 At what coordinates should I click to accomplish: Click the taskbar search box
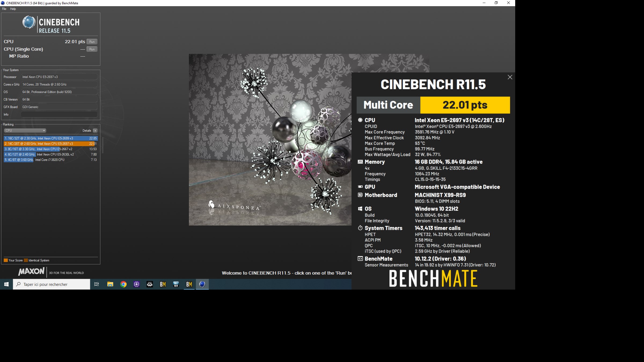pos(52,284)
